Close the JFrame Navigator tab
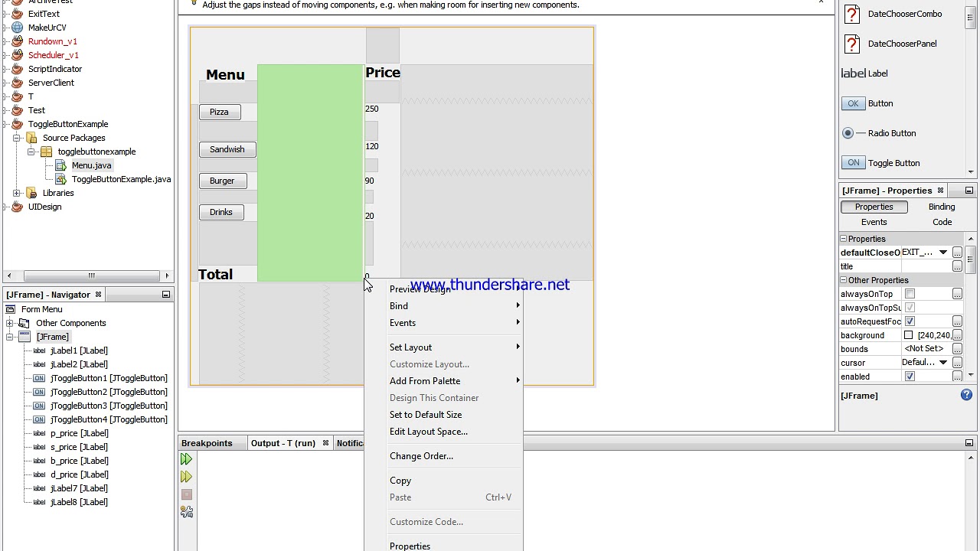This screenshot has height=551, width=980. click(98, 295)
